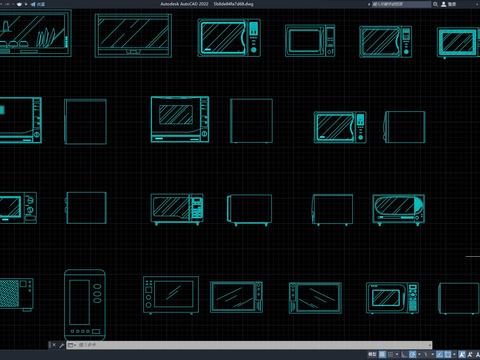This screenshot has height=360, width=480.
Task: Click the annotation visibility icon in status bar
Action: tap(462, 354)
